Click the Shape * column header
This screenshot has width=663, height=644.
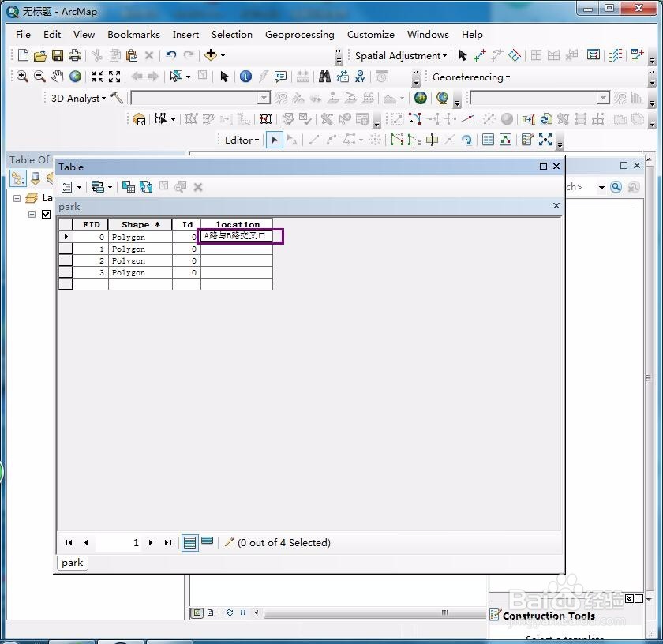click(x=140, y=224)
